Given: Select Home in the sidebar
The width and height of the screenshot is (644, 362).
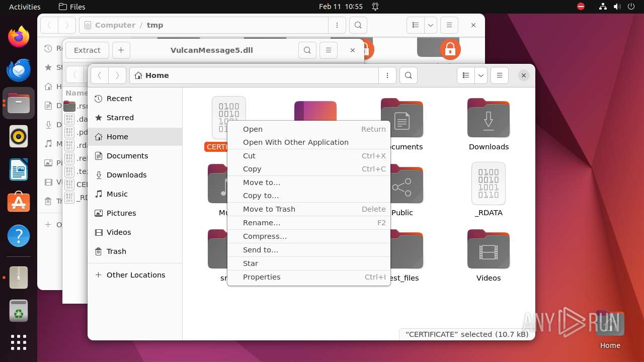Looking at the screenshot, I should coord(135,137).
